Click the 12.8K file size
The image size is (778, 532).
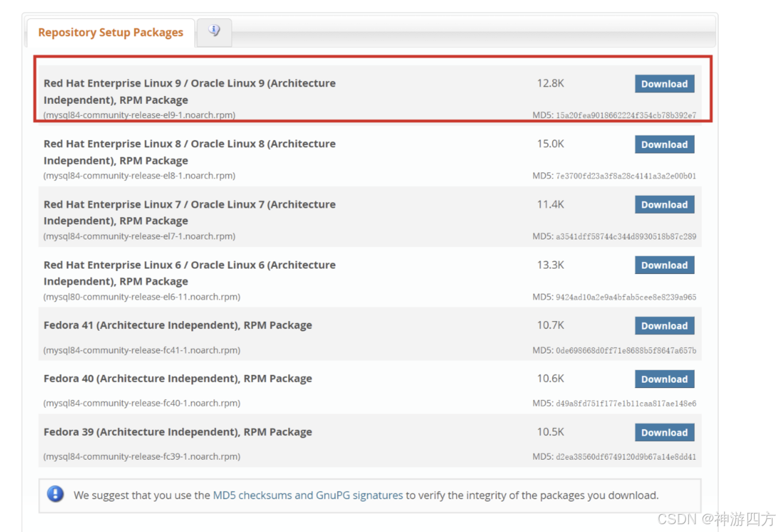pos(550,83)
